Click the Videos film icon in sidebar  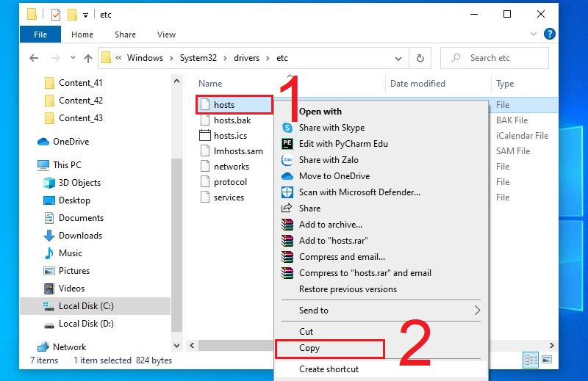[49, 289]
